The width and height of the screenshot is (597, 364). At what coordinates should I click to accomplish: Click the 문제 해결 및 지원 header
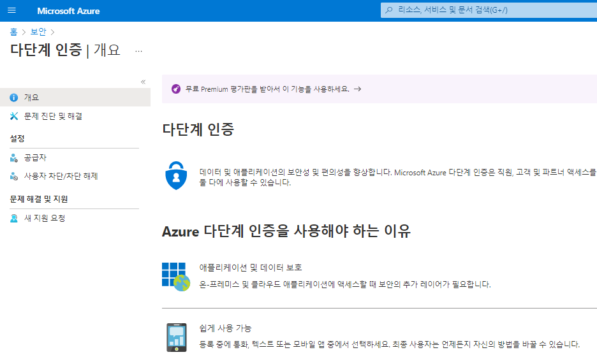tap(39, 199)
